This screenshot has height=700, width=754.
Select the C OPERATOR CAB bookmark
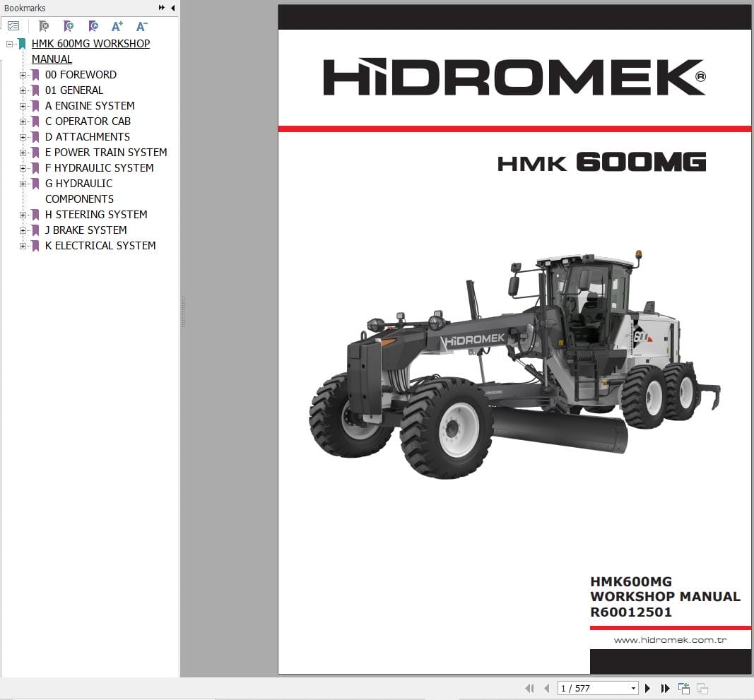pyautogui.click(x=88, y=121)
